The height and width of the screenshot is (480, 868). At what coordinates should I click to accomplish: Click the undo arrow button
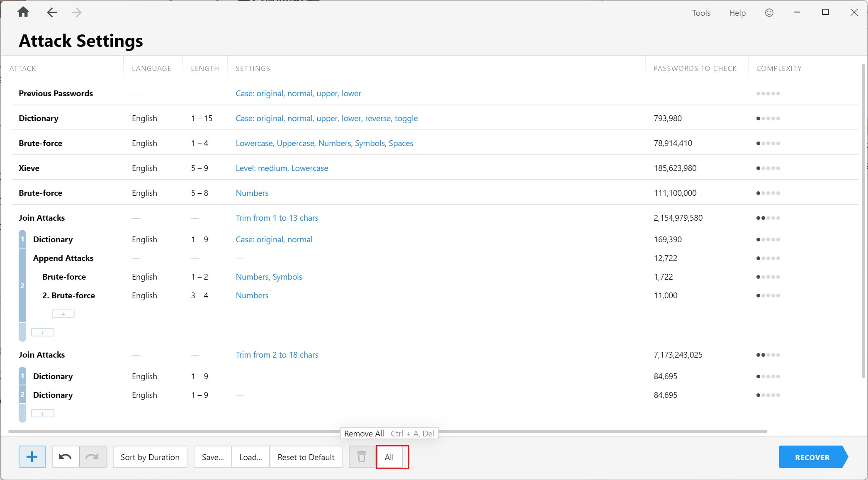point(66,457)
